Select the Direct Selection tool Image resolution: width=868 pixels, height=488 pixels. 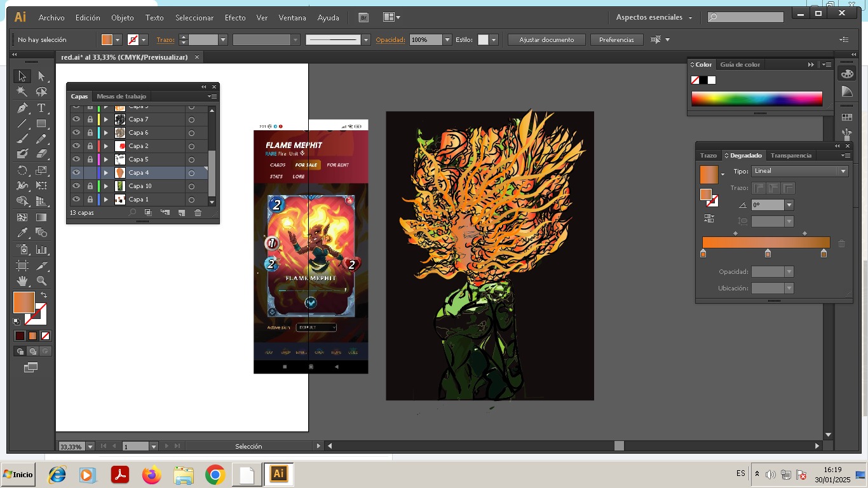click(x=41, y=76)
